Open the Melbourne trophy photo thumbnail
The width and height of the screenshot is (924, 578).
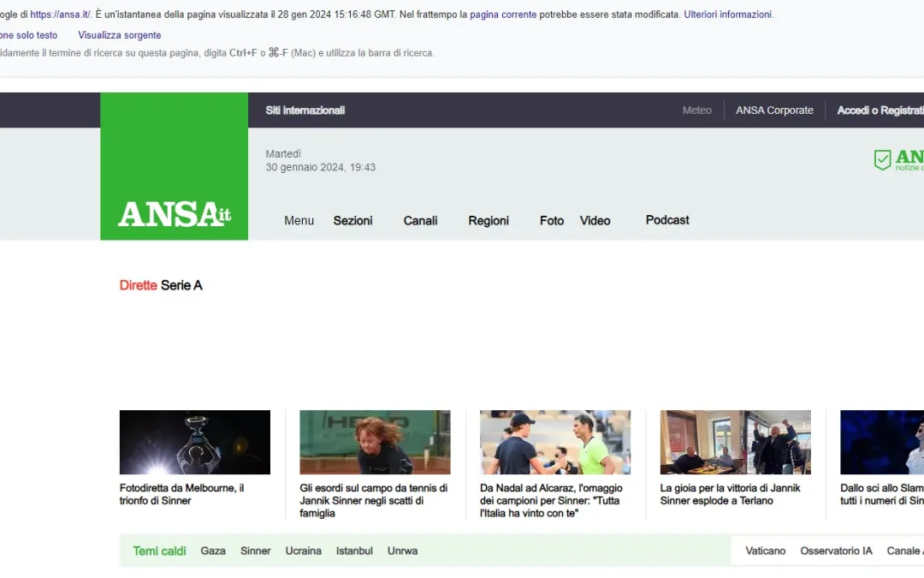click(x=195, y=442)
